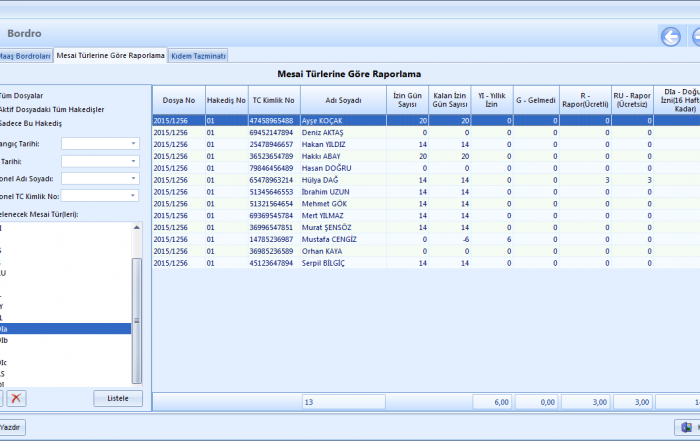Open the Personel TC Kimlik No dropdown
This screenshot has height=441, width=700.
pyautogui.click(x=133, y=195)
